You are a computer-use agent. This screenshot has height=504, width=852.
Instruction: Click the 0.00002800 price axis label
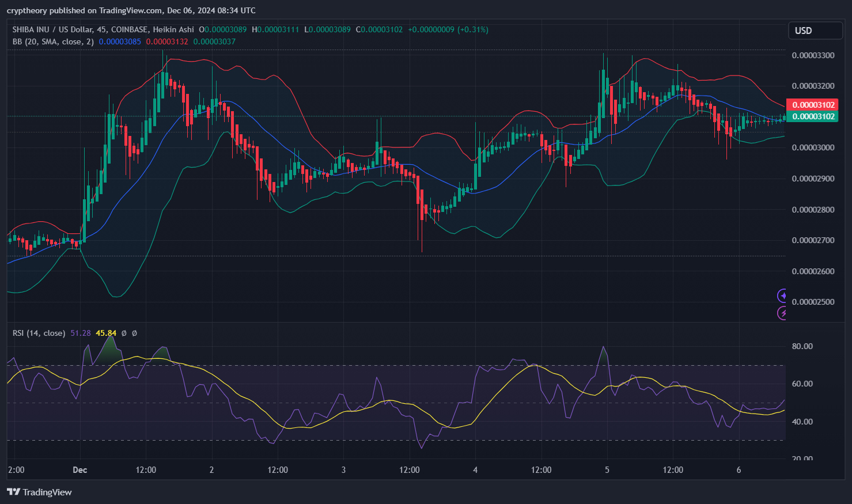pos(813,210)
